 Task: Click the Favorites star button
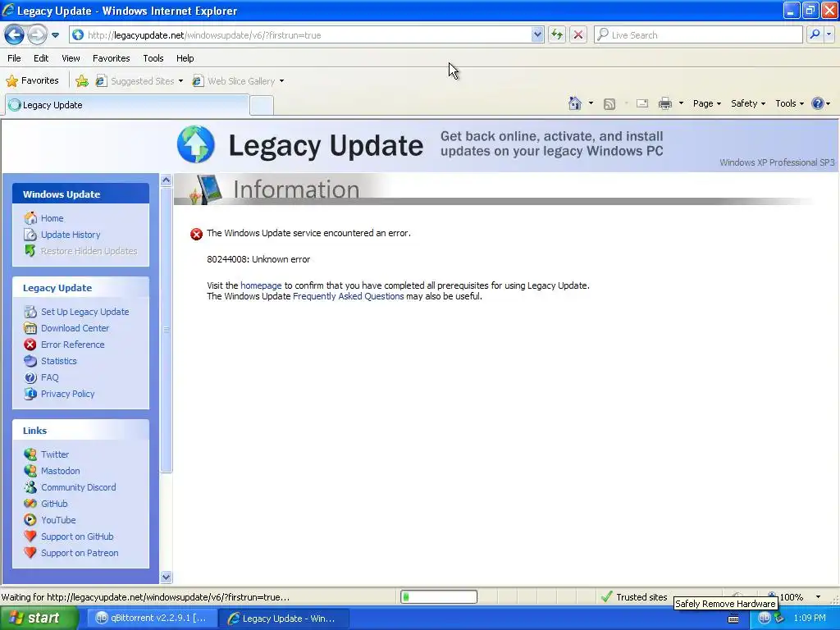click(32, 81)
